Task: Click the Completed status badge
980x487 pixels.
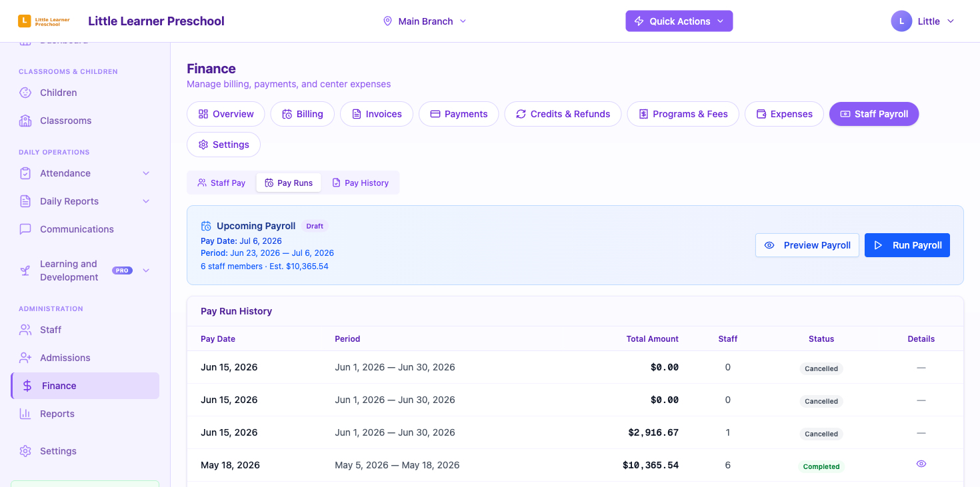Action: [821, 466]
